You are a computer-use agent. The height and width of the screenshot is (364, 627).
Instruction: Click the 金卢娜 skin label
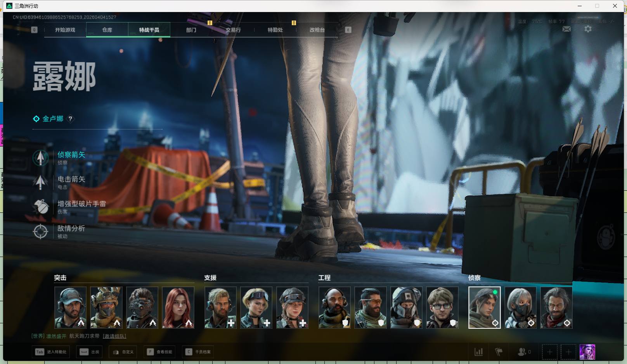pyautogui.click(x=53, y=119)
